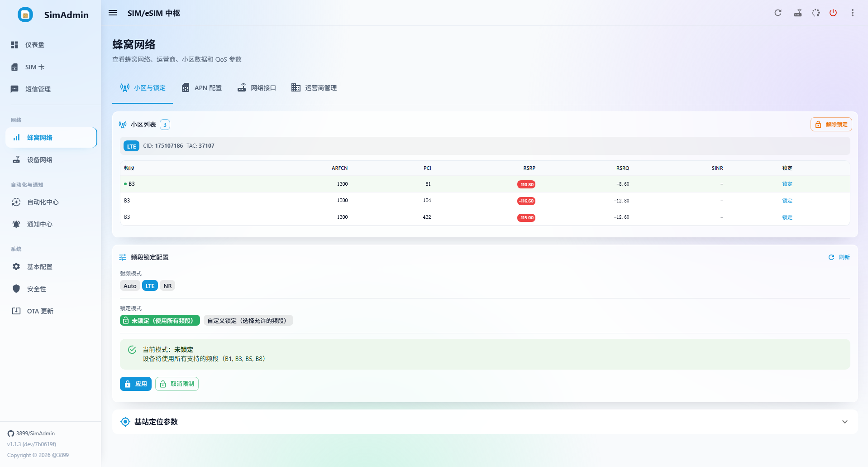The width and height of the screenshot is (868, 467).
Task: Switch to 小区与锁定 tab
Action: (143, 88)
